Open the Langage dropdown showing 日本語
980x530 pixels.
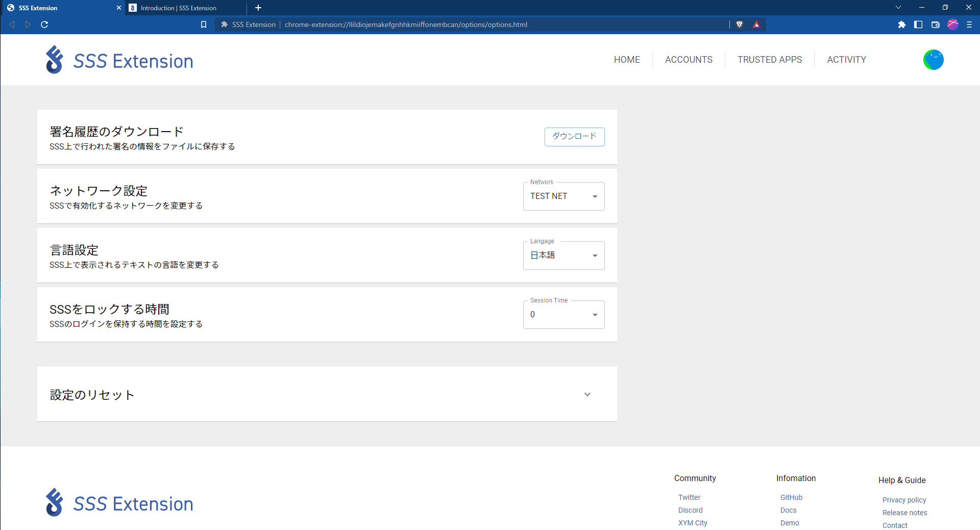coord(563,256)
